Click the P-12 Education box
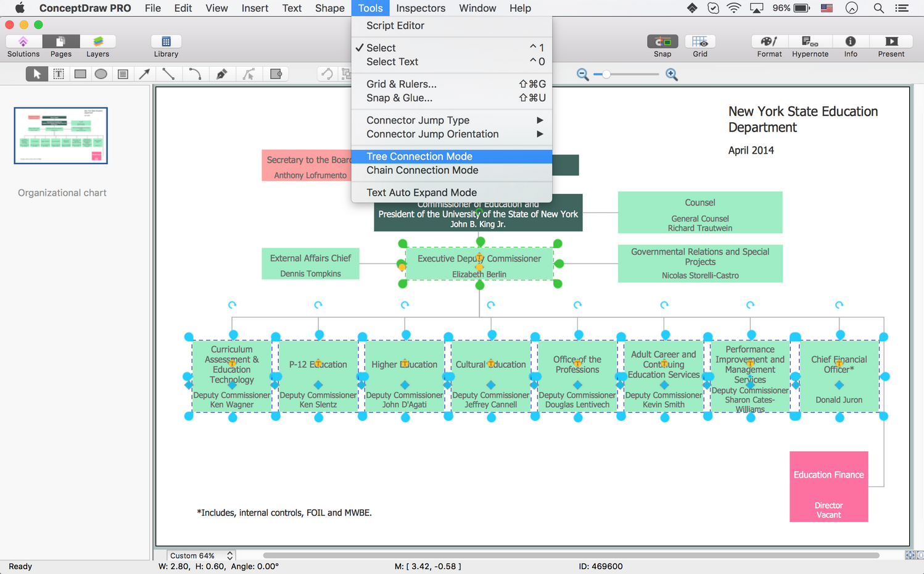Image resolution: width=924 pixels, height=574 pixels. (x=318, y=376)
